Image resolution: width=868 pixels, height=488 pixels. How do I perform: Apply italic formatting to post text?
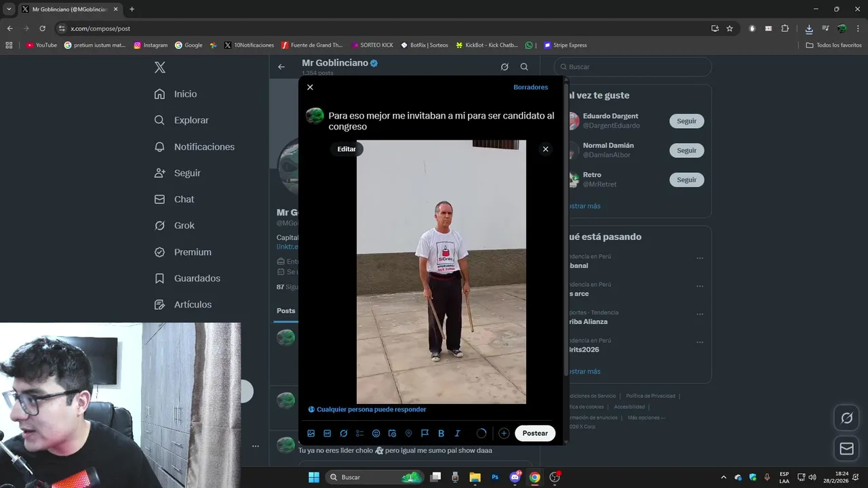pos(457,433)
